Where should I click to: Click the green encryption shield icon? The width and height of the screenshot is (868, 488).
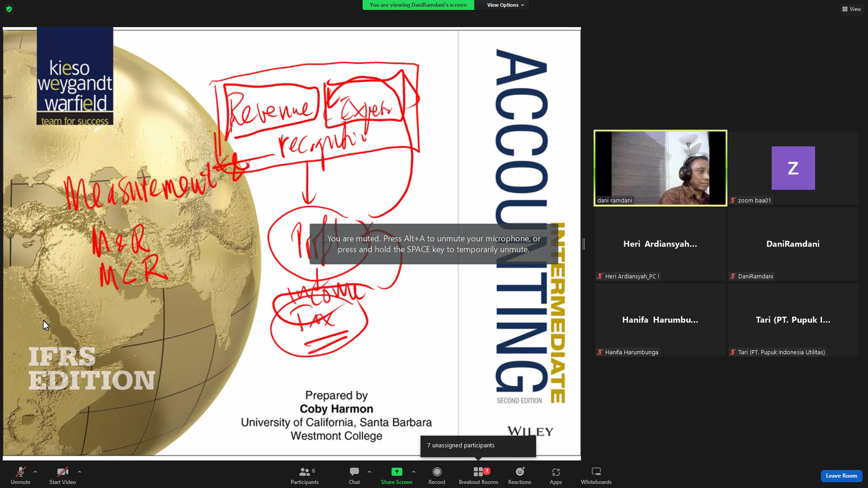pyautogui.click(x=9, y=9)
